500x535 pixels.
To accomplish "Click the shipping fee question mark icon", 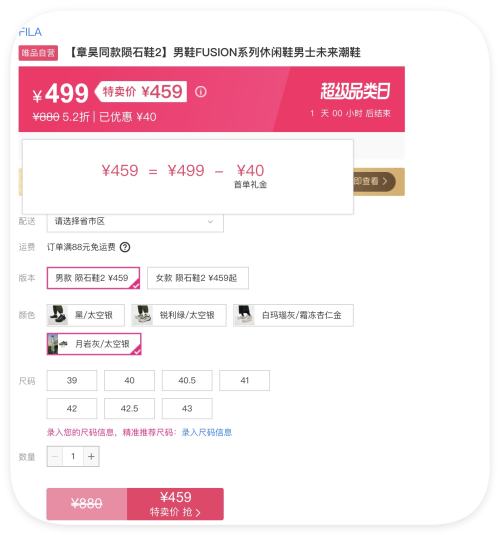I will 125,247.
